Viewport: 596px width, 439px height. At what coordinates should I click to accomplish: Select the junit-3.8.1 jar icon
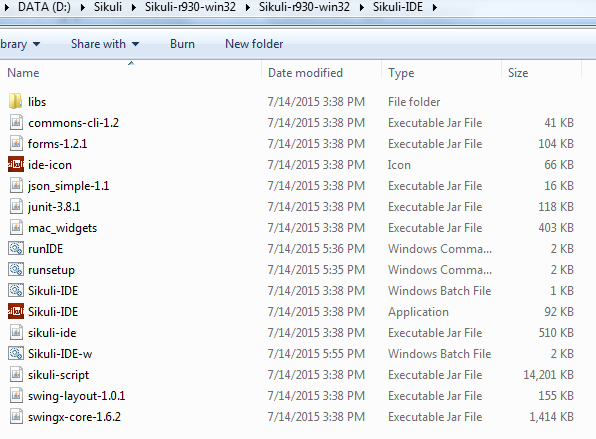point(16,206)
